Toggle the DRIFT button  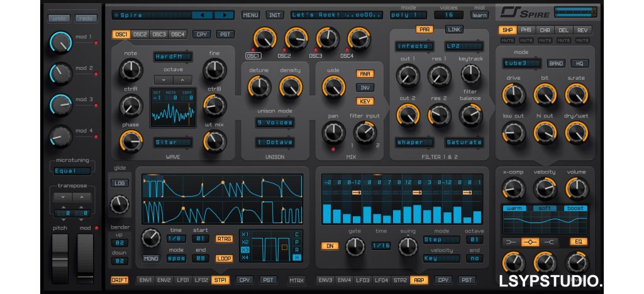click(119, 280)
